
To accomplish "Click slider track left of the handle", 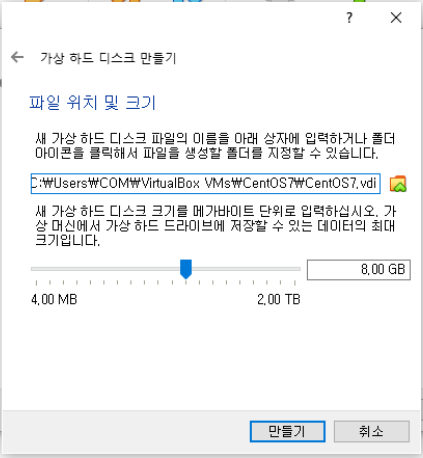I will coord(105,269).
